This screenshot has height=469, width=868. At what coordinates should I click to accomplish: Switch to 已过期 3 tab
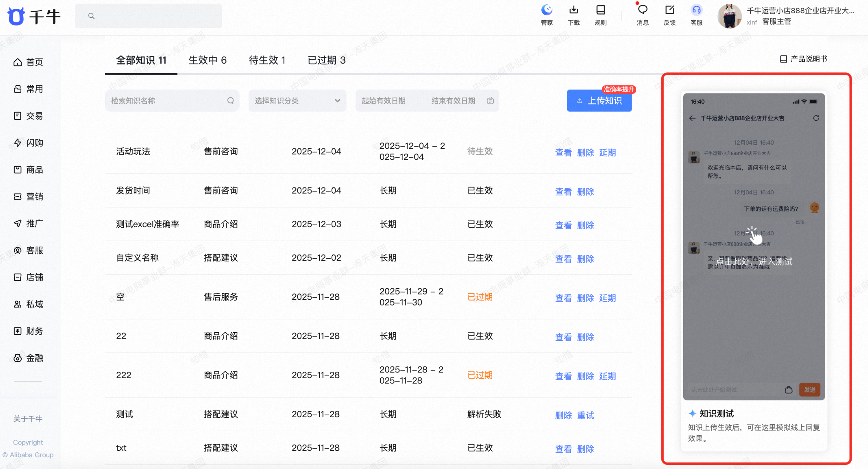click(327, 60)
